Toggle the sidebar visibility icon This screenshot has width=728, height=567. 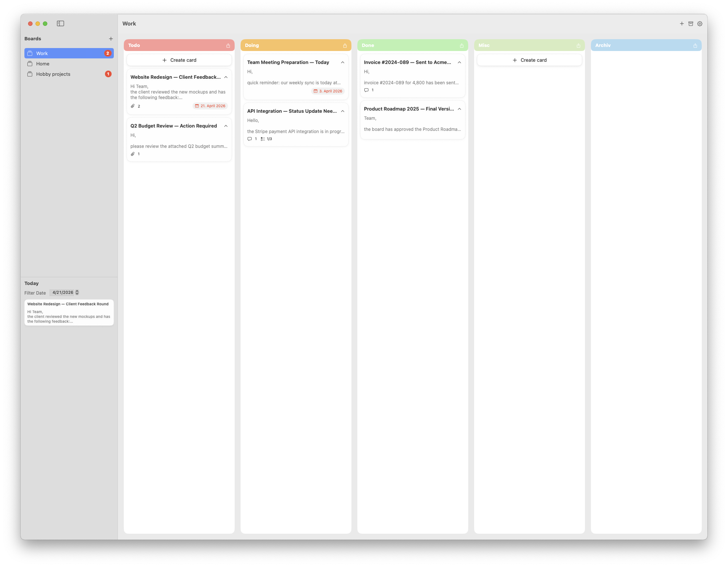coord(61,23)
